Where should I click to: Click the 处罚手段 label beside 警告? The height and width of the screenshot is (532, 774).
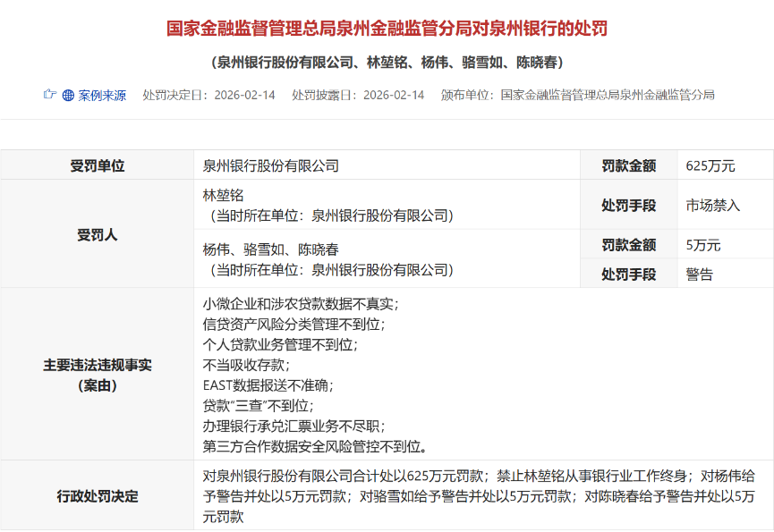629,274
